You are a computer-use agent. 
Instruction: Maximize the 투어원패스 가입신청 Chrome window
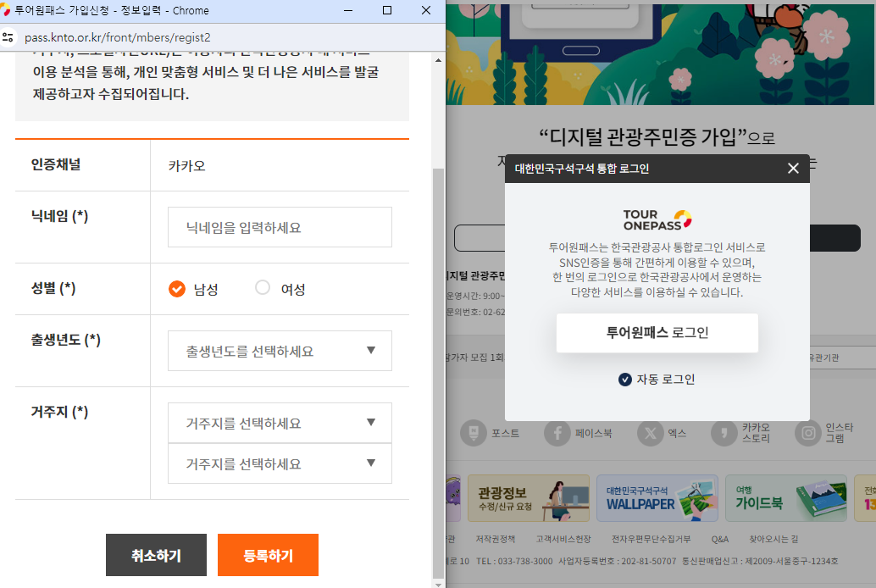387,10
